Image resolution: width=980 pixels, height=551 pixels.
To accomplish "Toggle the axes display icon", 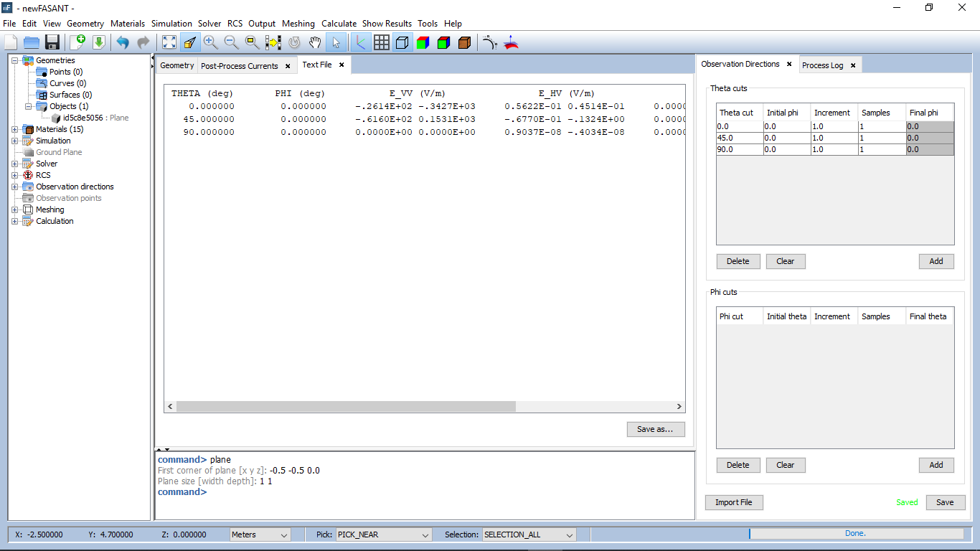I will tap(360, 42).
